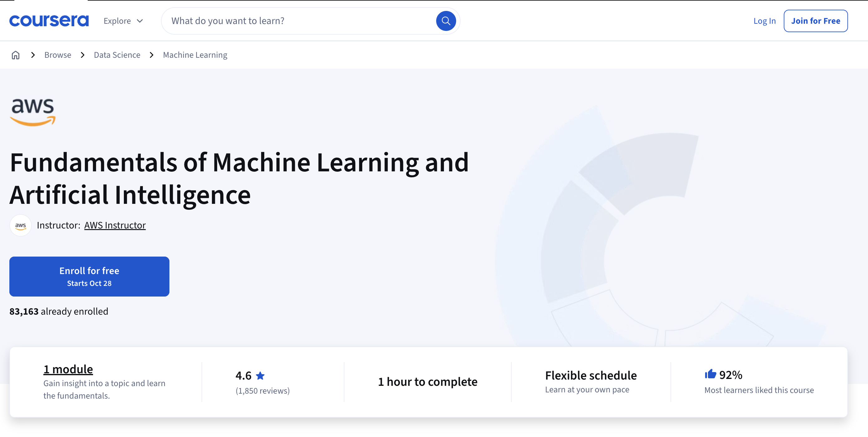The height and width of the screenshot is (437, 868).
Task: Click the blue star rating icon
Action: click(261, 375)
